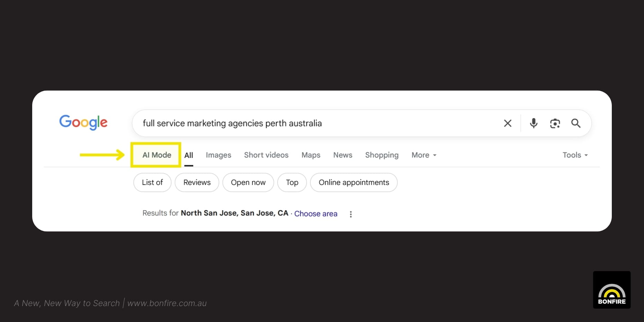The width and height of the screenshot is (644, 322).
Task: Open the Maps tab
Action: point(311,155)
